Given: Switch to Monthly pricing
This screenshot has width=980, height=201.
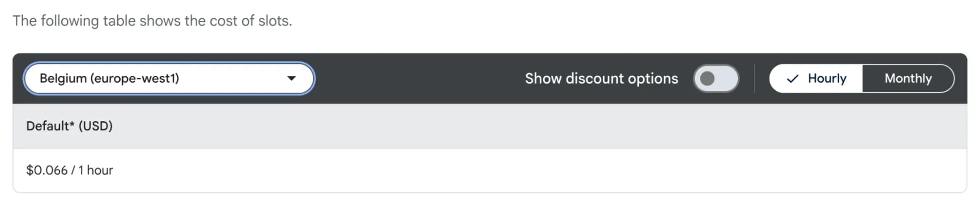Looking at the screenshot, I should point(908,78).
